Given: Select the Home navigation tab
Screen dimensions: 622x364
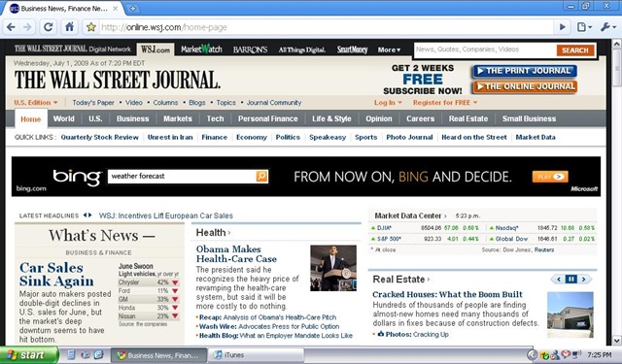Looking at the screenshot, I should (31, 118).
